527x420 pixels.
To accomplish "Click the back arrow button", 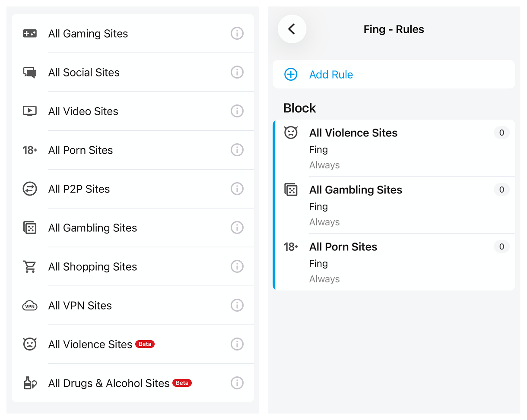I will 292,29.
